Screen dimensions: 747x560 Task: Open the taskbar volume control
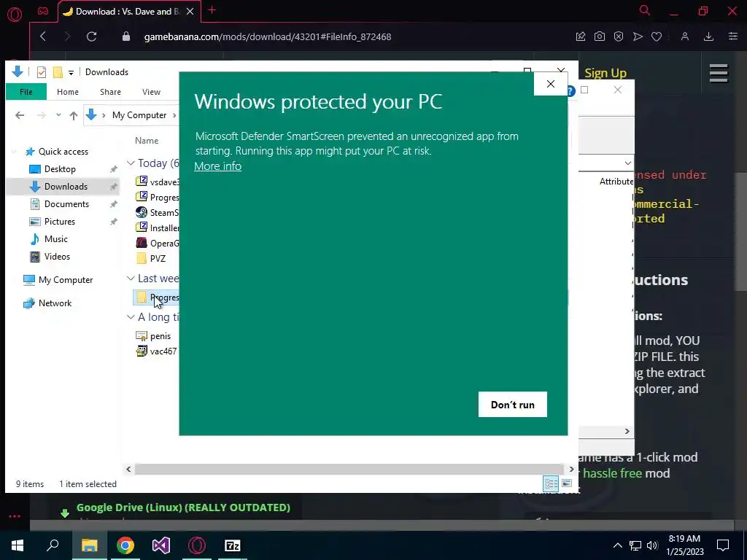click(x=652, y=545)
